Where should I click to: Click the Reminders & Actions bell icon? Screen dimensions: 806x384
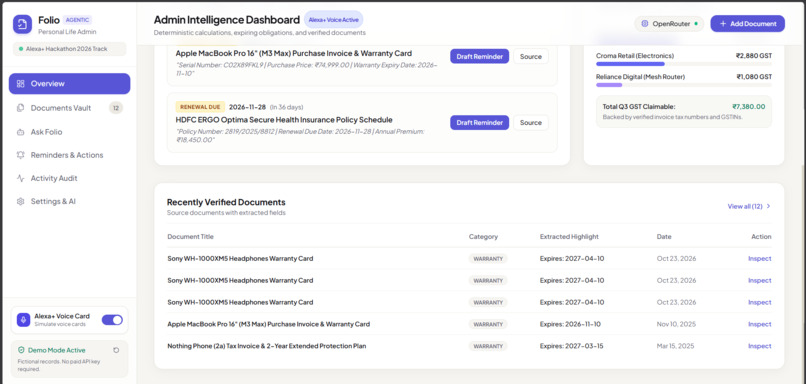pyautogui.click(x=21, y=155)
